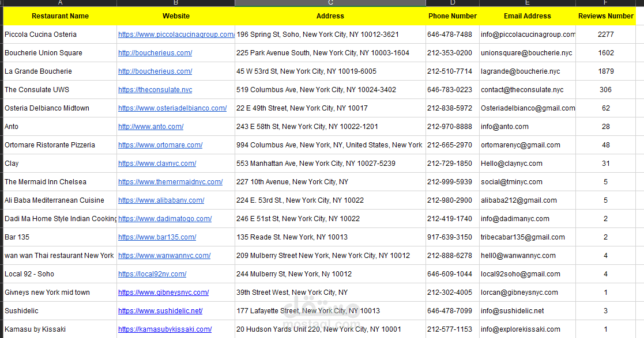Select address 135 Reade St. cell
This screenshot has width=644, height=338.
point(330,237)
